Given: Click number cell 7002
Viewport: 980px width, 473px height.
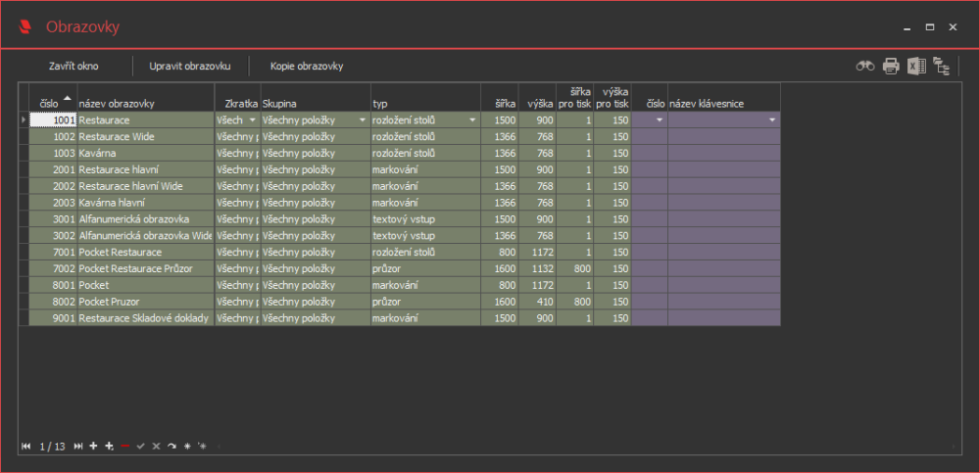Looking at the screenshot, I should click(x=53, y=268).
